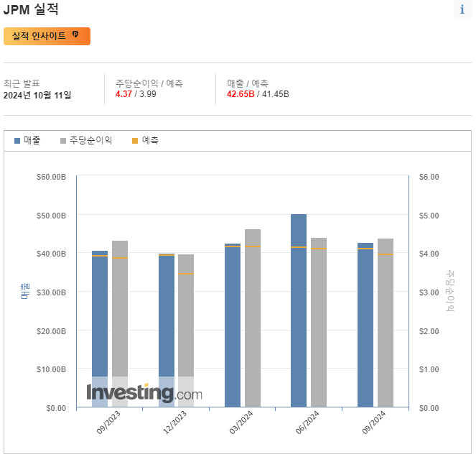Click the 41.45B revenue forecast value
Image resolution: width=476 pixels, height=457 pixels.
(276, 94)
